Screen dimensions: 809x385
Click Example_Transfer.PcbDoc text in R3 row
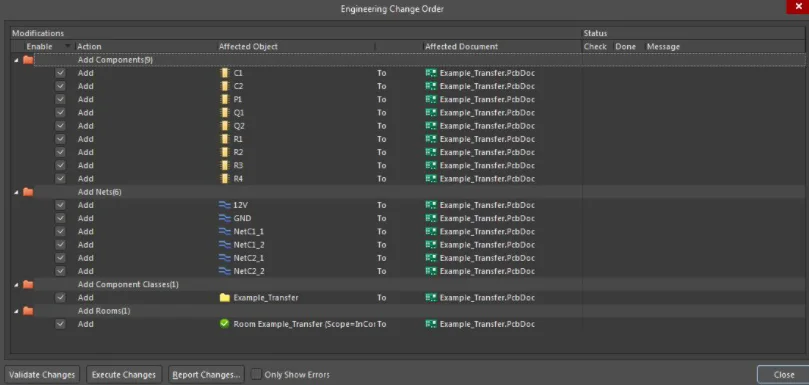click(487, 166)
